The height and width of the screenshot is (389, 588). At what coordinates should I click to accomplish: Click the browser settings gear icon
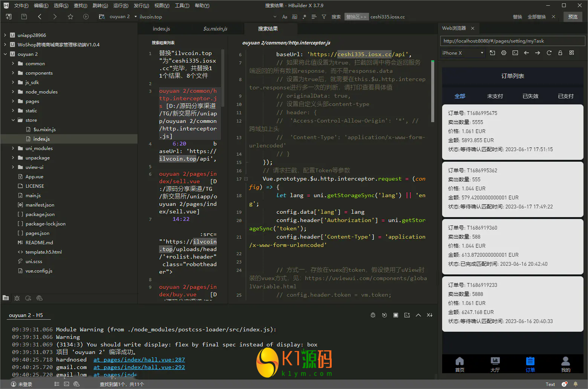pyautogui.click(x=504, y=53)
